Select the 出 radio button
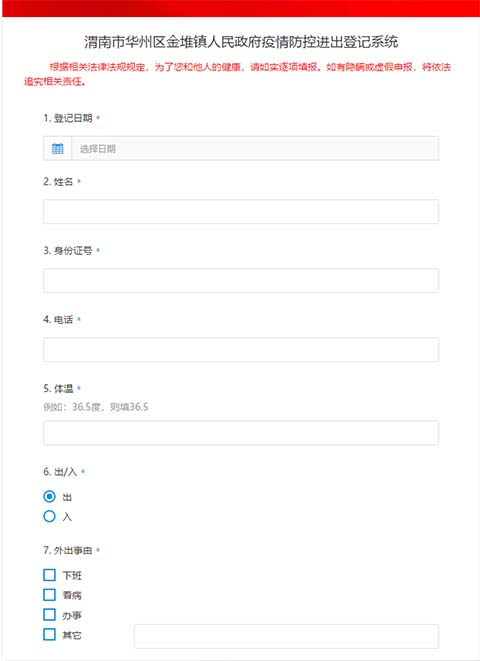 49,497
